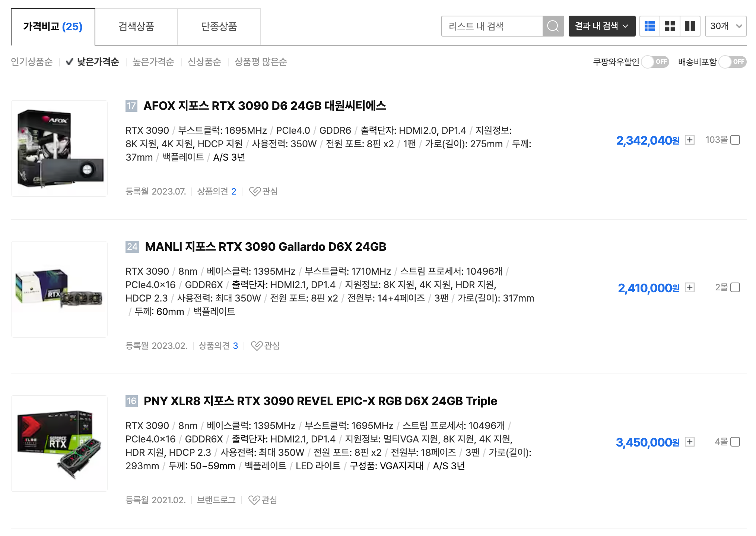
Task: Switch to grid view layout icon
Action: tap(670, 26)
